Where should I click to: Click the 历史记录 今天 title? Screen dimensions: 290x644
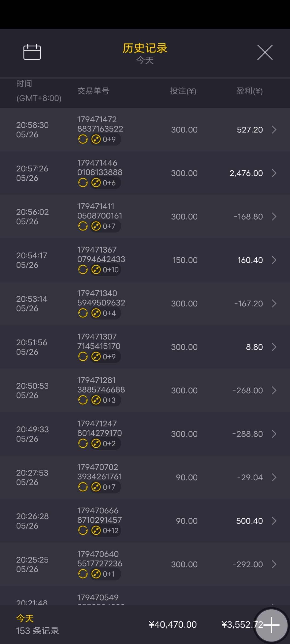145,53
